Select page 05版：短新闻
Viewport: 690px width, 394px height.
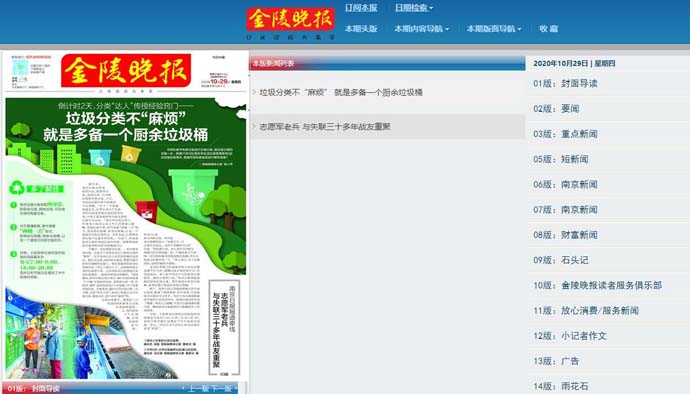(x=561, y=159)
